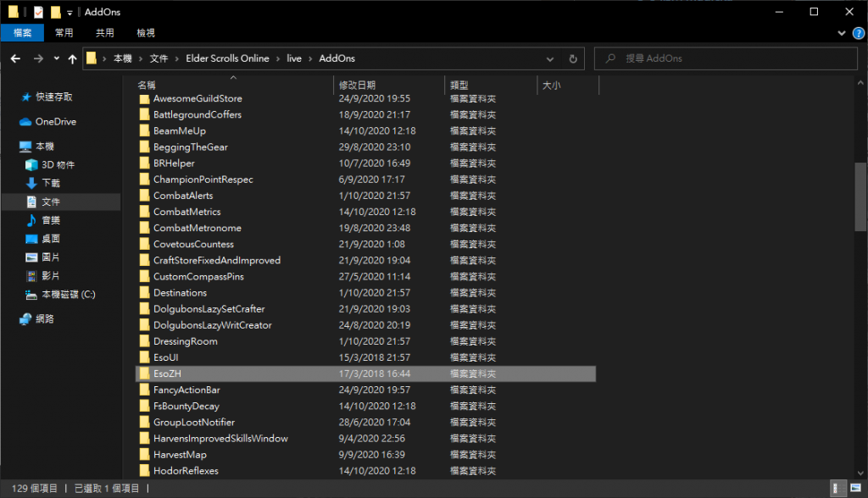Expand address bar history dropdown

(549, 58)
